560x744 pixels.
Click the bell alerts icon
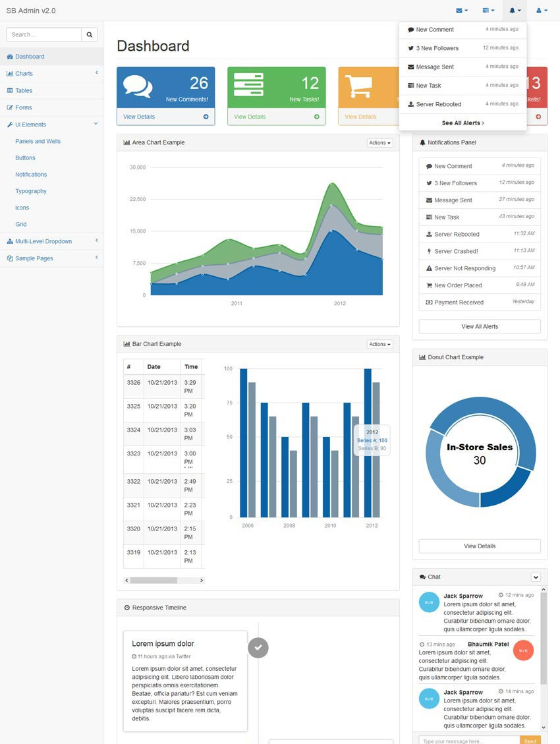[x=515, y=11]
